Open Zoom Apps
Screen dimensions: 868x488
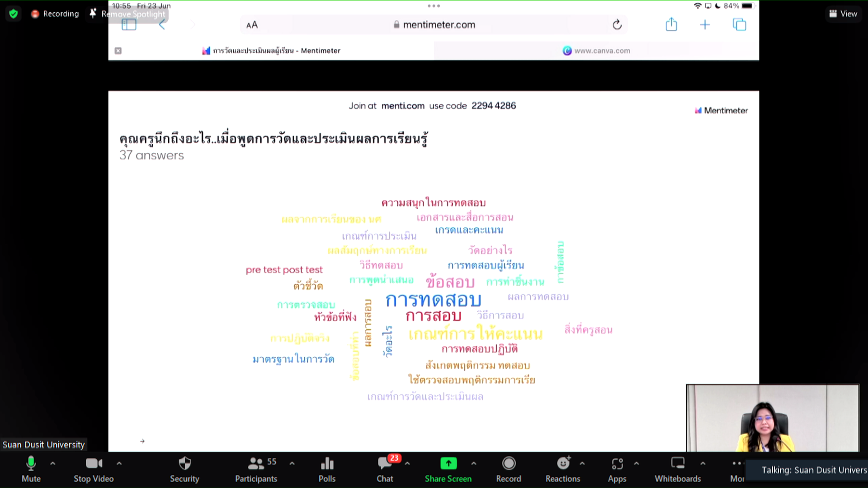[617, 469]
